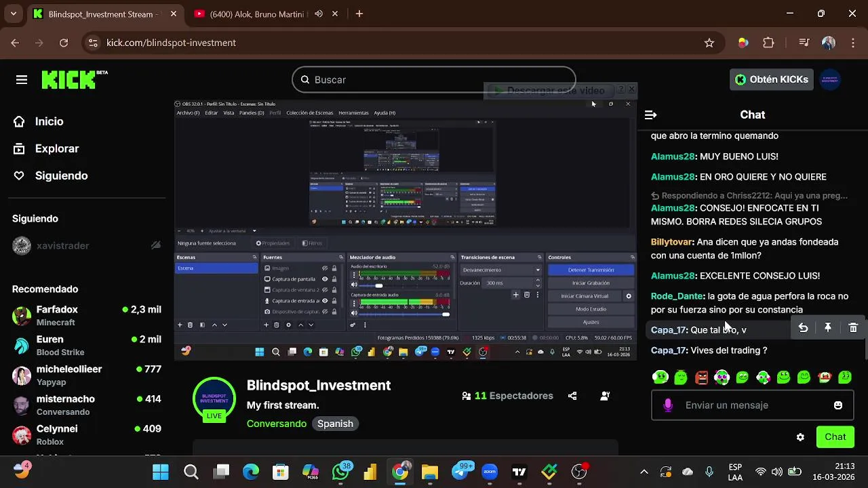Toggle visibility of Captura de entrada audio source
868x488 pixels.
(325, 300)
